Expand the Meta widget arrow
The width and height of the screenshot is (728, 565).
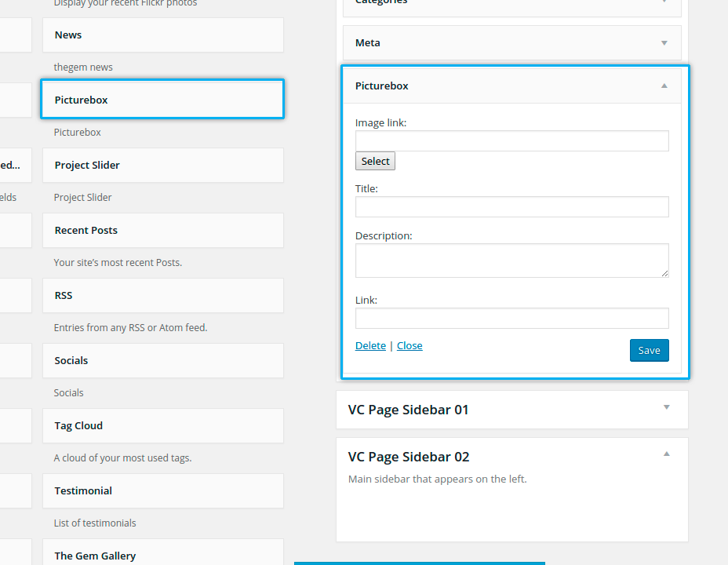(664, 43)
